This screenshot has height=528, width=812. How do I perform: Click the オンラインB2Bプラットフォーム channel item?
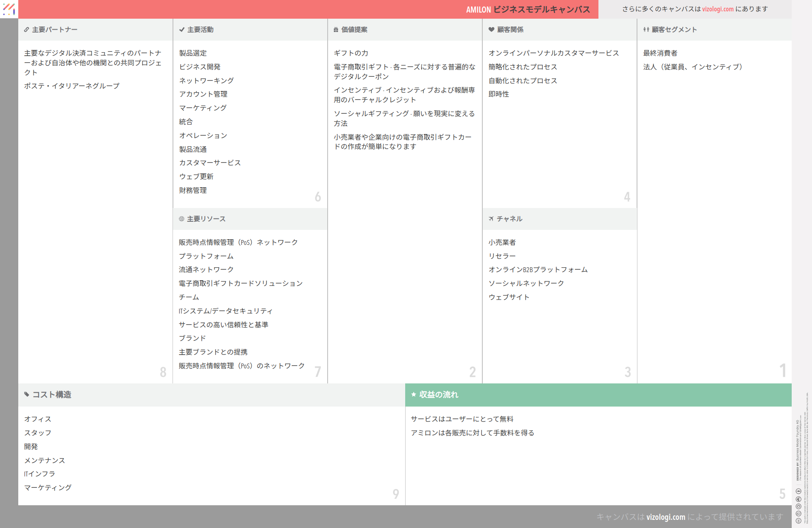coord(538,270)
